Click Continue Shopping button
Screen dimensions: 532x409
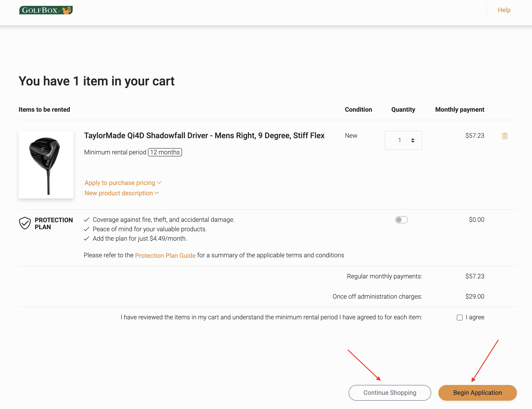[x=390, y=393]
